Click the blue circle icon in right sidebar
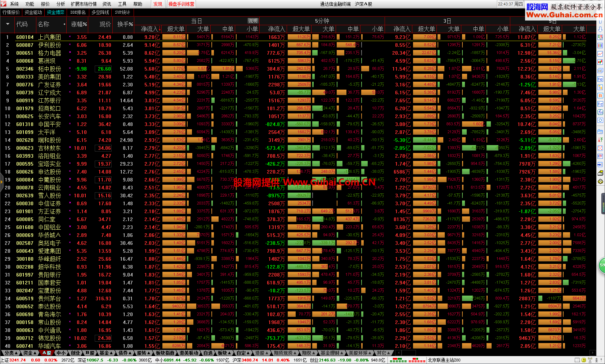This screenshot has height=364, width=605. (x=600, y=121)
